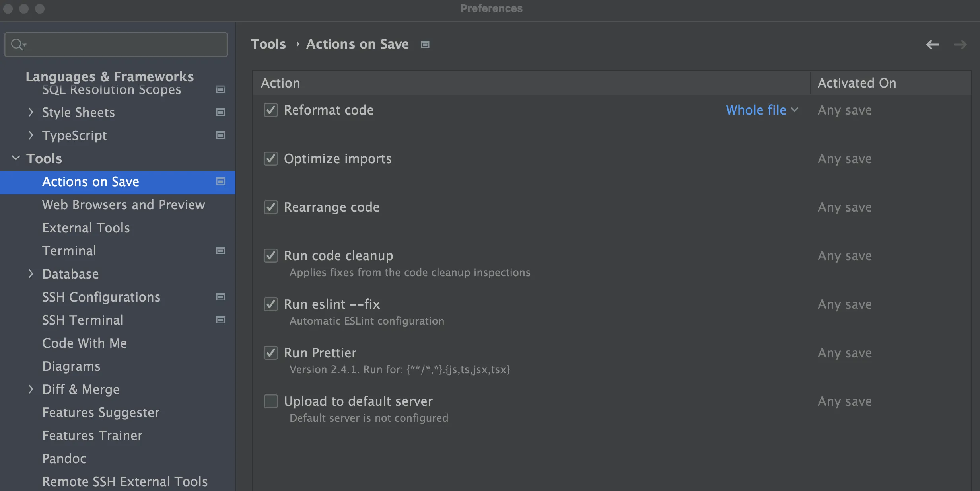Click the project icon next to Style Sheets
The image size is (980, 491).
click(x=220, y=112)
